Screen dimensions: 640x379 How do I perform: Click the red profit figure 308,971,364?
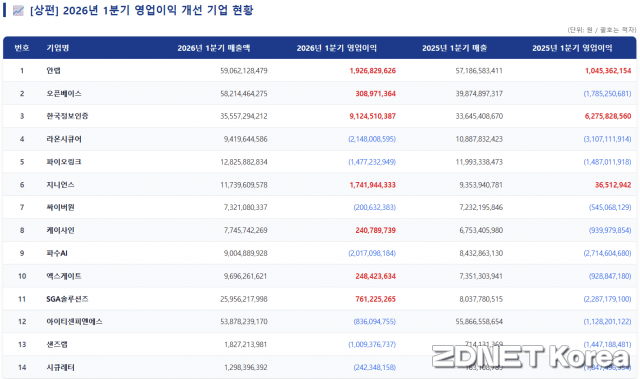point(376,93)
